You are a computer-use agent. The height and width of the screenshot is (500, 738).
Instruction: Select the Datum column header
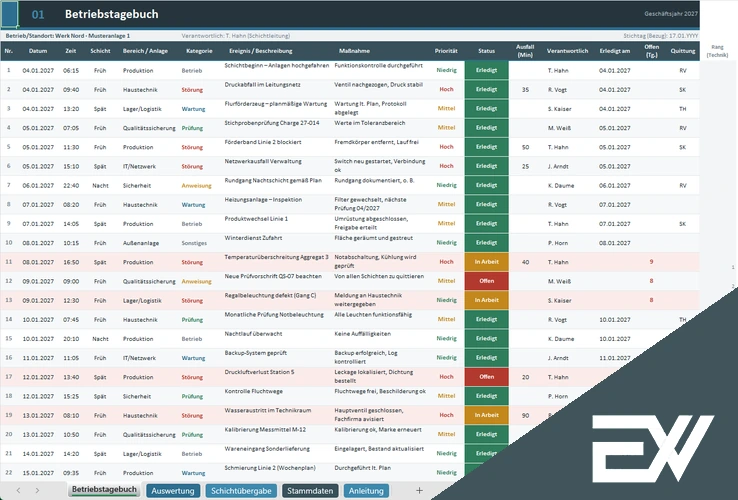pyautogui.click(x=38, y=51)
